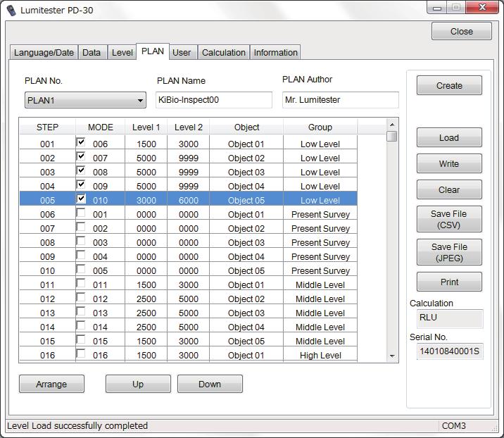Go to the Calculation tab
This screenshot has height=438, width=504.
click(x=224, y=52)
